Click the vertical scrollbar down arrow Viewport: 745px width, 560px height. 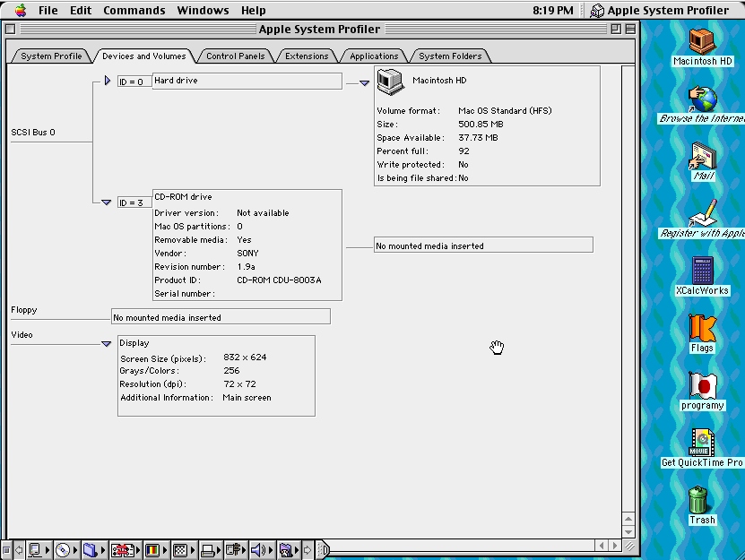[x=628, y=532]
